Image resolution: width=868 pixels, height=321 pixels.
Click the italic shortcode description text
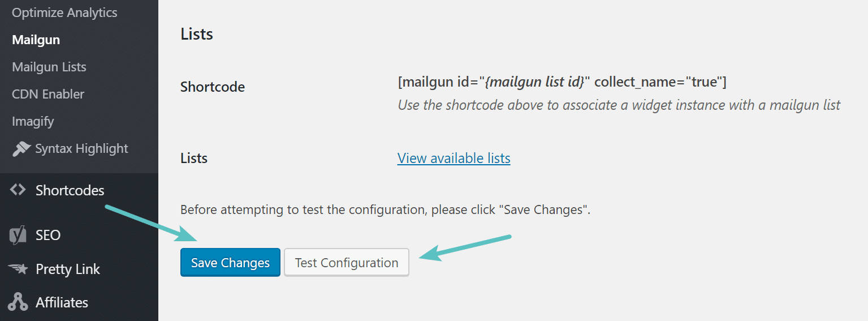(x=619, y=105)
